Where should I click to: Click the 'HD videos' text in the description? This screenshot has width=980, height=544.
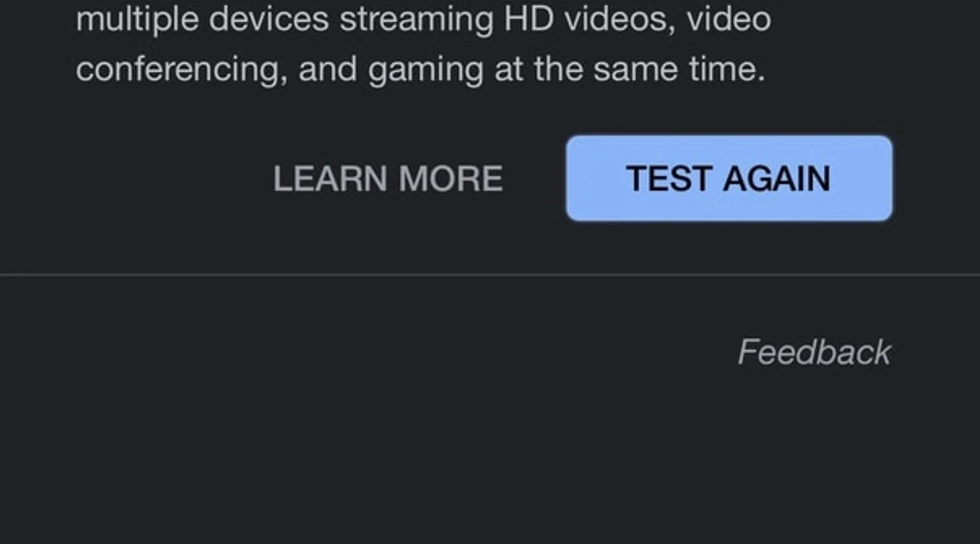pos(590,18)
